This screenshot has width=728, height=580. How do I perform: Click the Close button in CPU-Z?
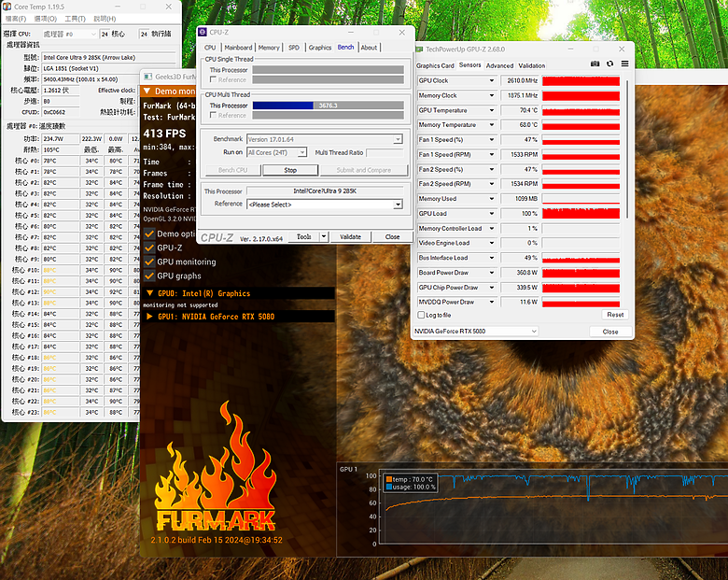point(392,236)
